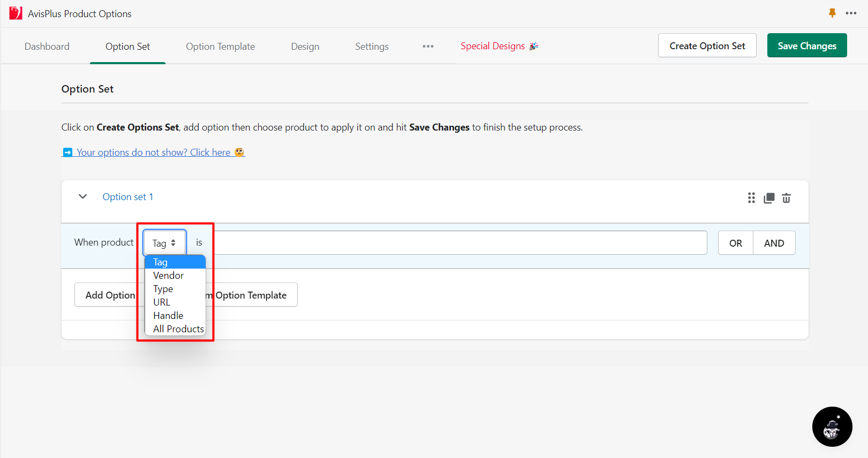The height and width of the screenshot is (458, 868).
Task: Pick Handle from the condition list
Action: [175, 316]
